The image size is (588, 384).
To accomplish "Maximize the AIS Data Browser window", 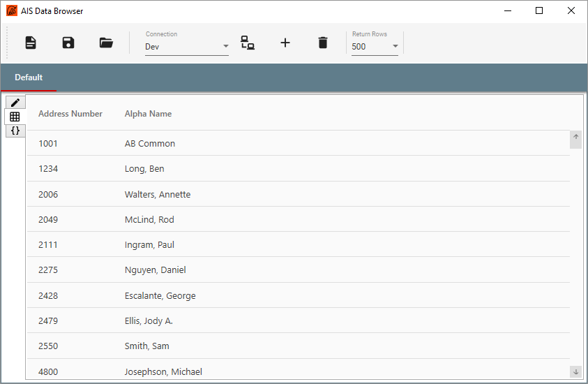I will [539, 11].
